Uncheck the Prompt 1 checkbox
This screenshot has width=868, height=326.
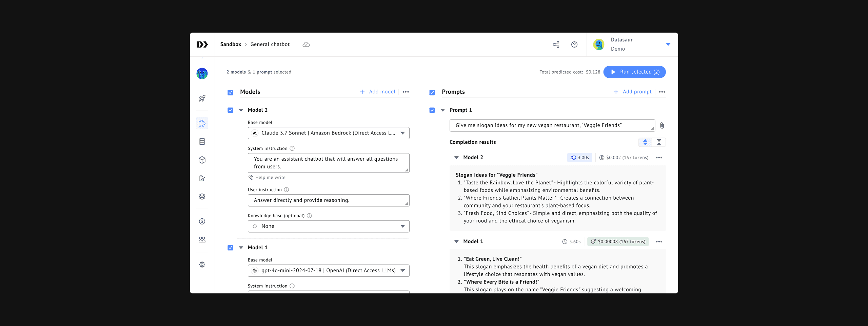click(x=432, y=110)
